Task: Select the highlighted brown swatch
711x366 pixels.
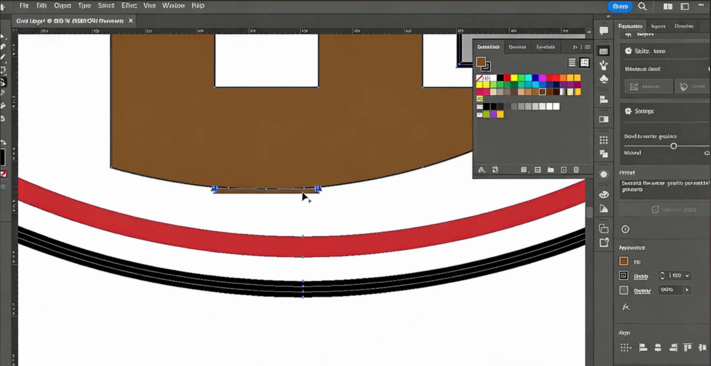Action: coord(542,92)
